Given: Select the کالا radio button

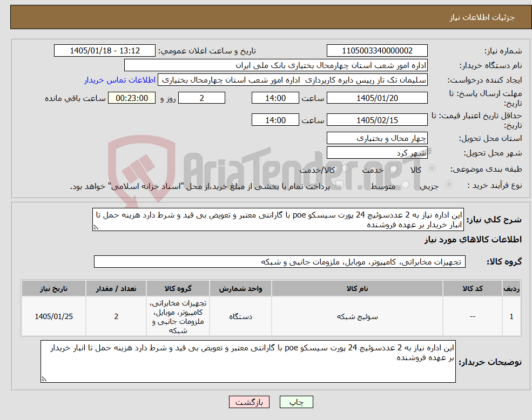Looking at the screenshot, I should click(x=432, y=168).
